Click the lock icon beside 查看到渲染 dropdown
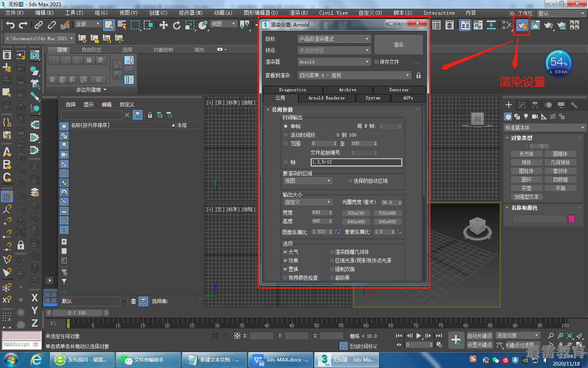 point(419,75)
